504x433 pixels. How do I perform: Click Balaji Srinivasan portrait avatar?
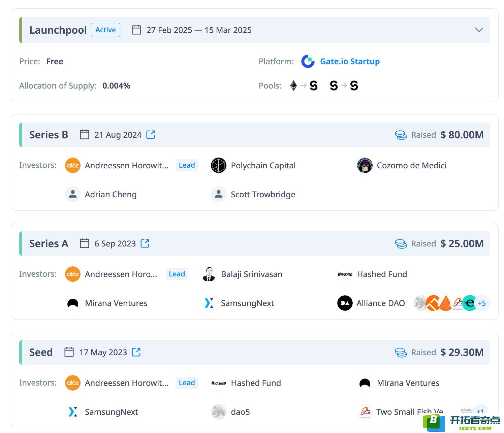(209, 274)
